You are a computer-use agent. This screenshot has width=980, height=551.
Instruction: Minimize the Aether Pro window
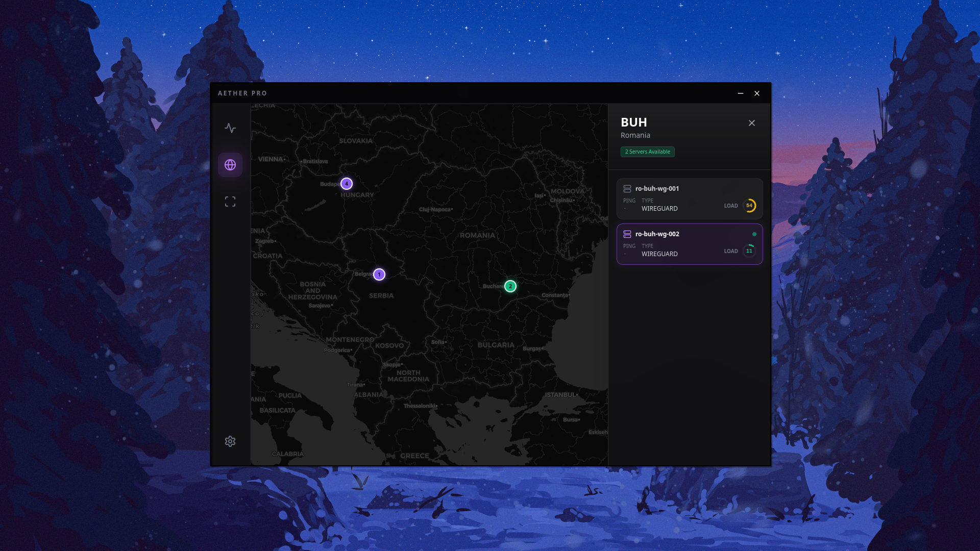[741, 93]
